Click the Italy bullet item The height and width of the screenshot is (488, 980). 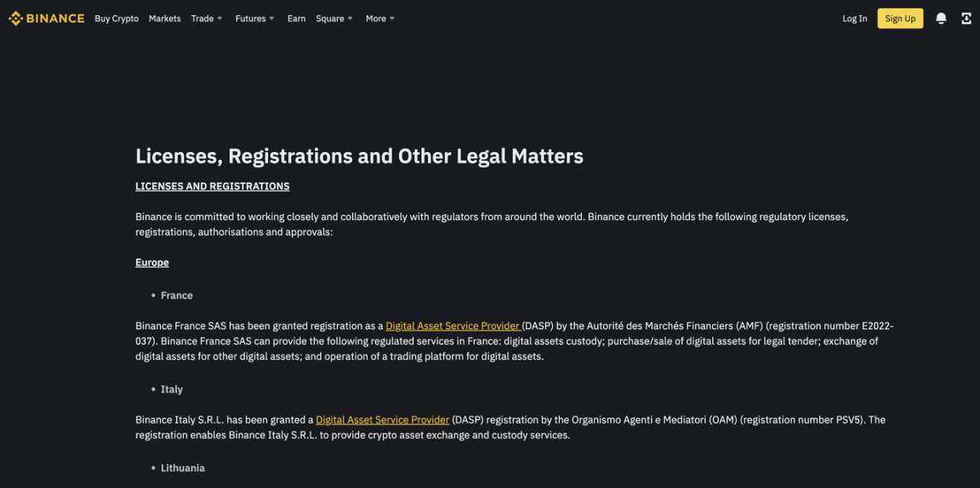(x=172, y=389)
